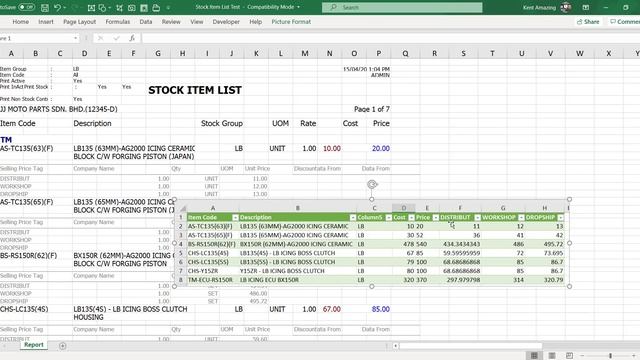This screenshot has height=360, width=640.
Task: Click the Shapes icon in quick access toolbar
Action: pyautogui.click(x=102, y=8)
